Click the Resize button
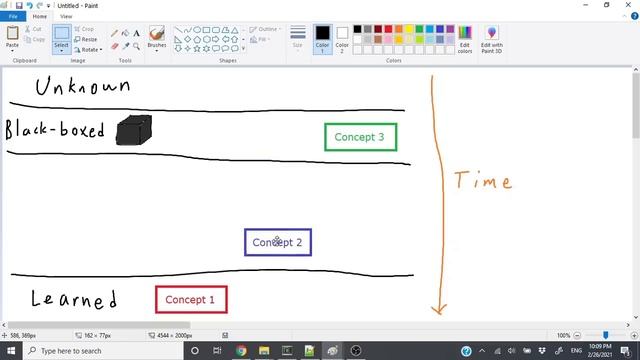Image resolution: width=640 pixels, height=360 pixels. coord(86,39)
